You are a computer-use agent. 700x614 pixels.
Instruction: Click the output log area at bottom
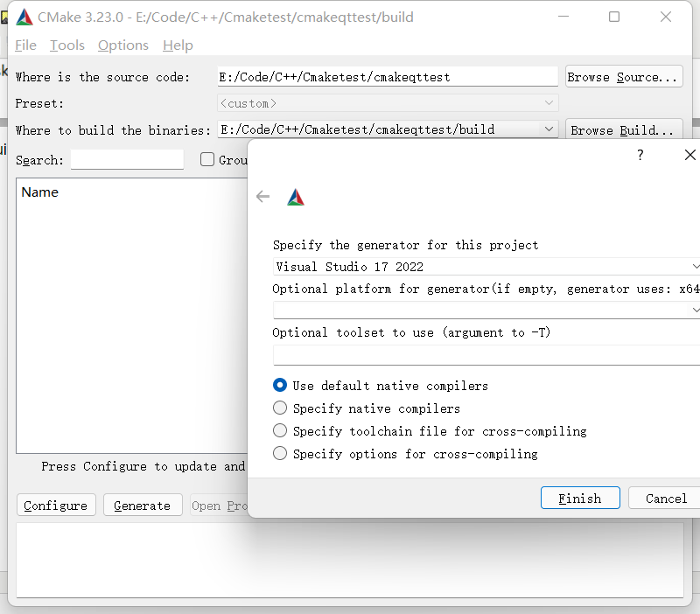pyautogui.click(x=350, y=561)
